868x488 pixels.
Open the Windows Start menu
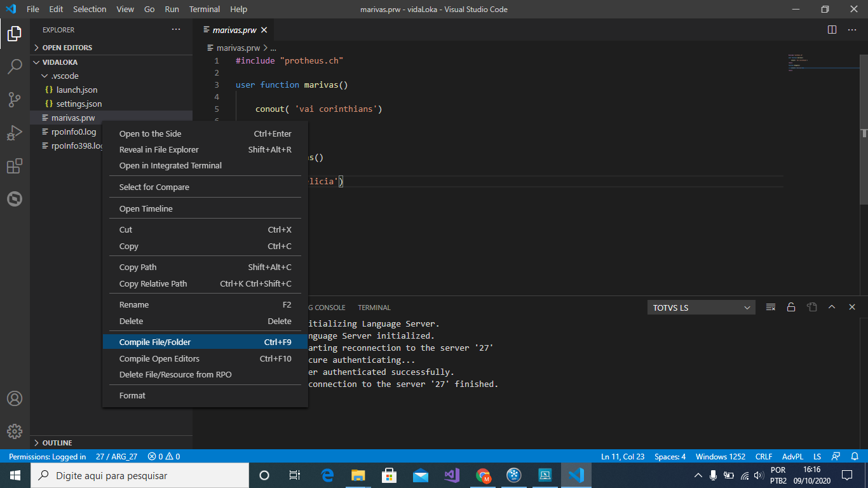pyautogui.click(x=15, y=475)
